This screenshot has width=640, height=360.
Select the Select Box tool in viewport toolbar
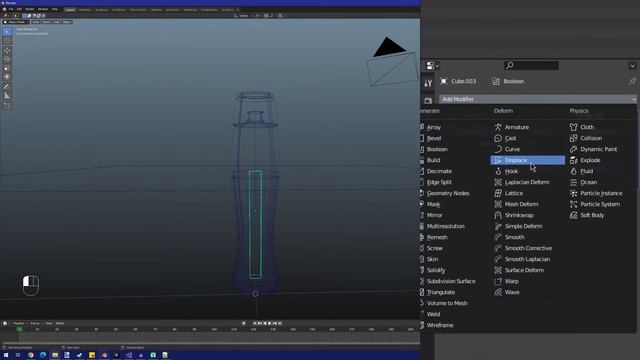click(x=7, y=32)
